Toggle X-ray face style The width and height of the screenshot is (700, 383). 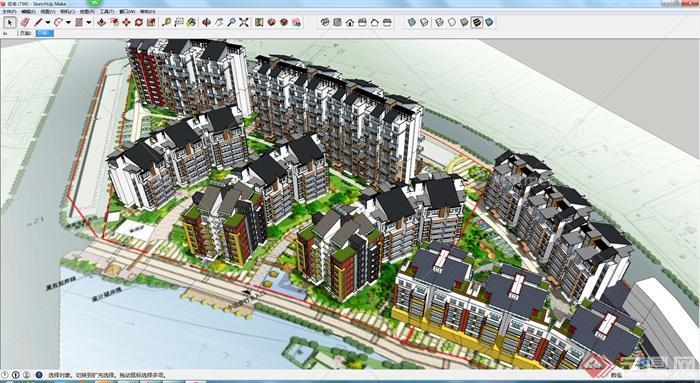pyautogui.click(x=412, y=22)
